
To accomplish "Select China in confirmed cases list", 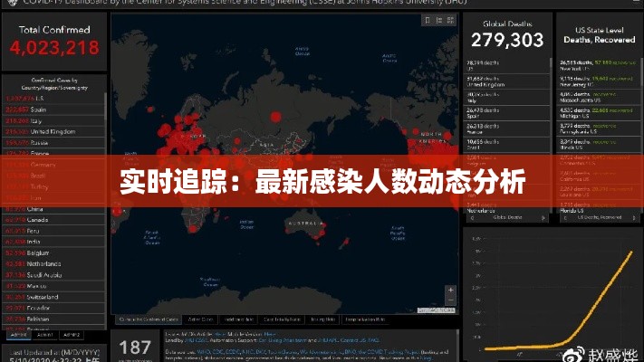I will click(x=53, y=209).
